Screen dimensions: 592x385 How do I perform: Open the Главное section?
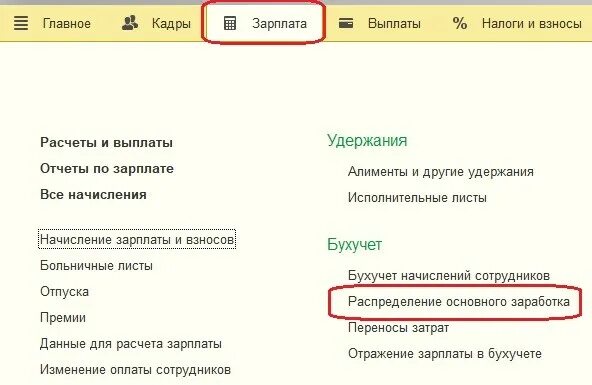pyautogui.click(x=67, y=23)
